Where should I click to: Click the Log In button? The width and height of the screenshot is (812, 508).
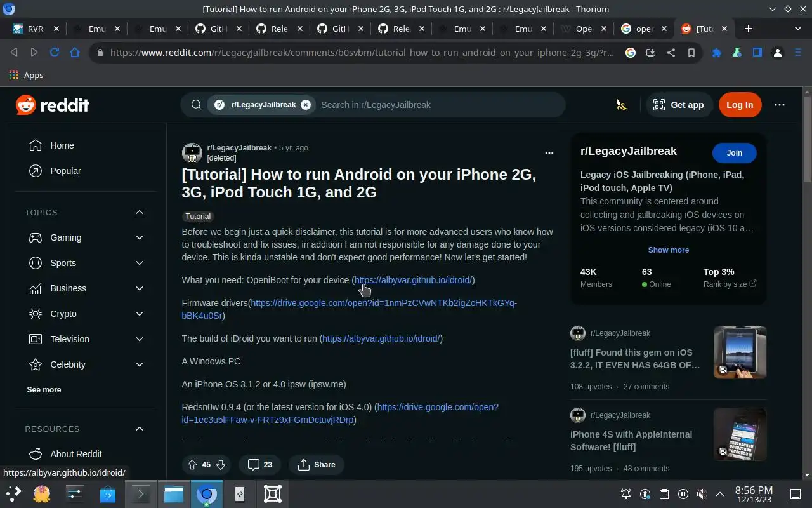coord(740,105)
